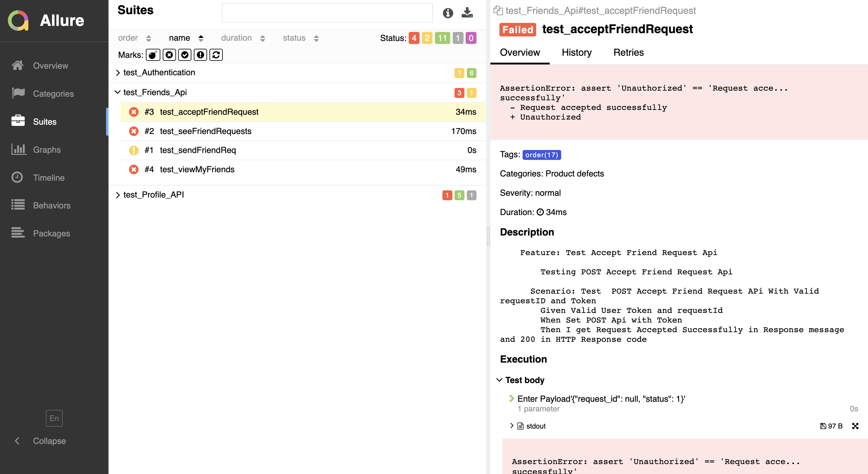This screenshot has height=474, width=868.
Task: Switch to the History tab
Action: pos(577,52)
